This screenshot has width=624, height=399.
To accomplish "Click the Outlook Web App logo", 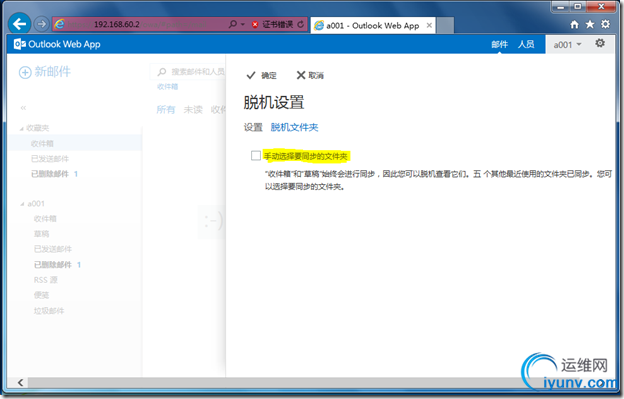I will [57, 44].
